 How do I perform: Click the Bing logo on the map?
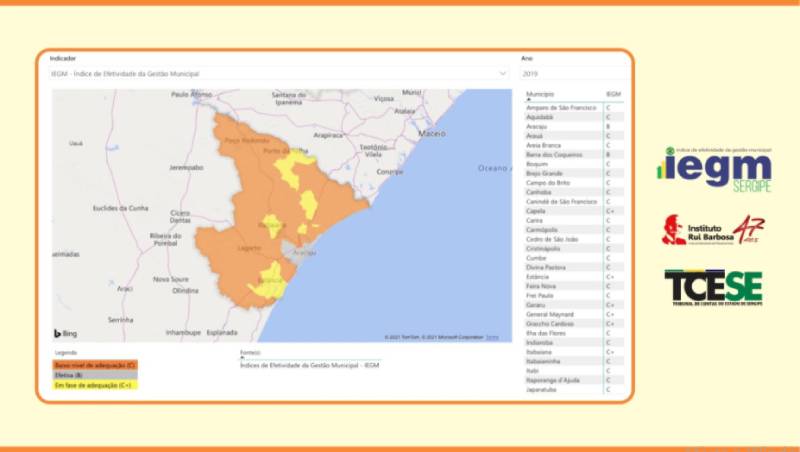tap(66, 333)
